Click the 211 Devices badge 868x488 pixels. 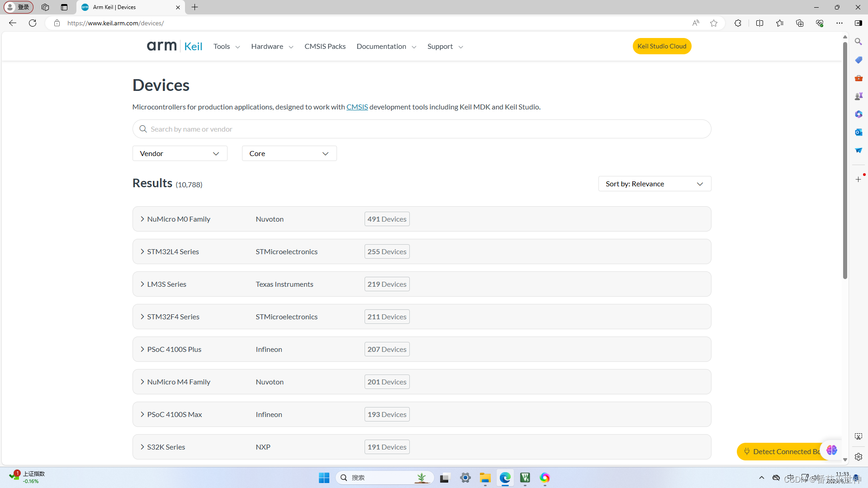pos(387,317)
